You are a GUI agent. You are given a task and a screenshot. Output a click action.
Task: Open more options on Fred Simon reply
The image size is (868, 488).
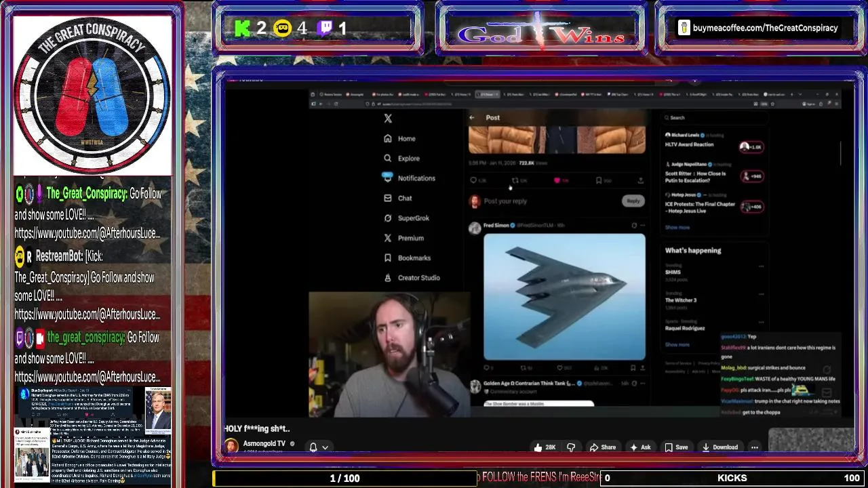tap(642, 226)
